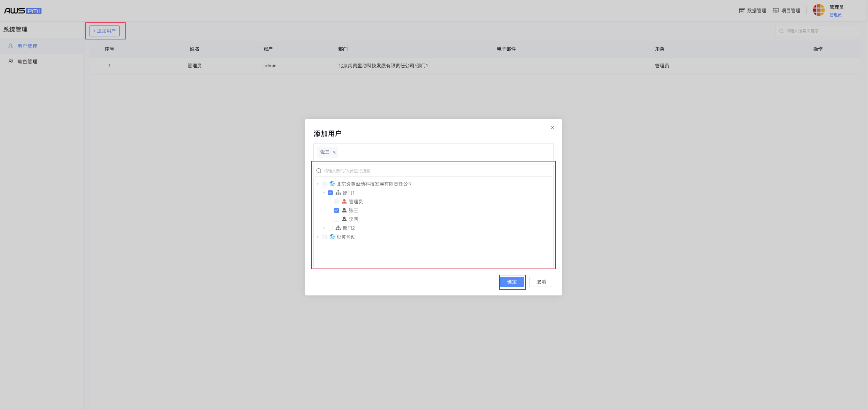Click the 姓名 column header

194,49
